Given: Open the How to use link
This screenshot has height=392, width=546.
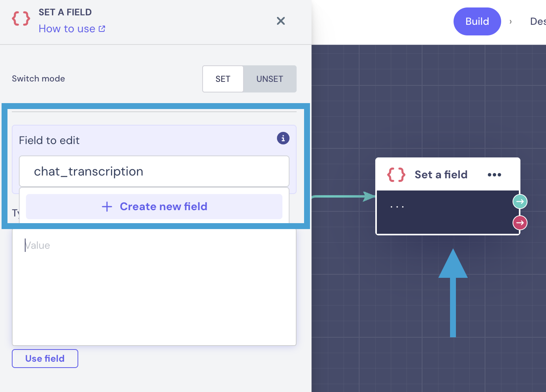Looking at the screenshot, I should [x=67, y=29].
